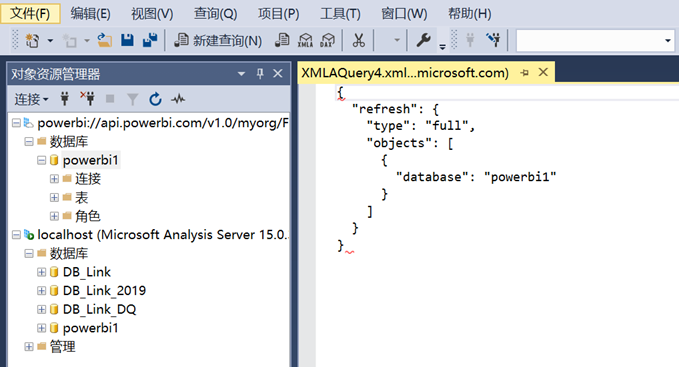This screenshot has height=367, width=679.
Task: Open the 工具(T) menu
Action: click(340, 13)
